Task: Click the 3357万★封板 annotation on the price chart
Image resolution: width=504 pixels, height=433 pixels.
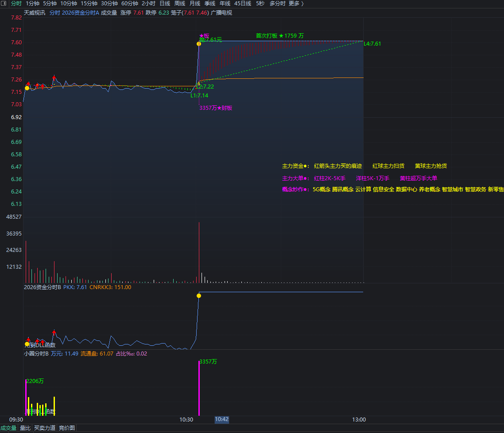Action: 216,108
